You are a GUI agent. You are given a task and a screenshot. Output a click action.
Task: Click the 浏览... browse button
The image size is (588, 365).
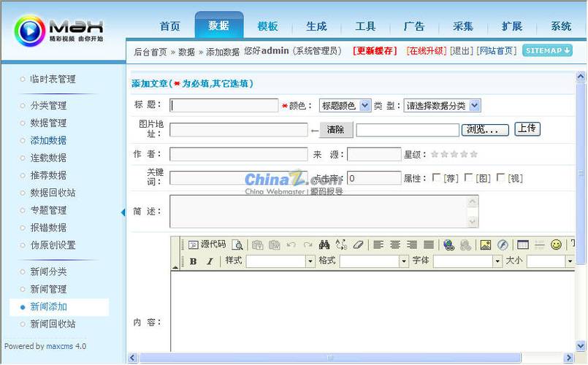[485, 130]
